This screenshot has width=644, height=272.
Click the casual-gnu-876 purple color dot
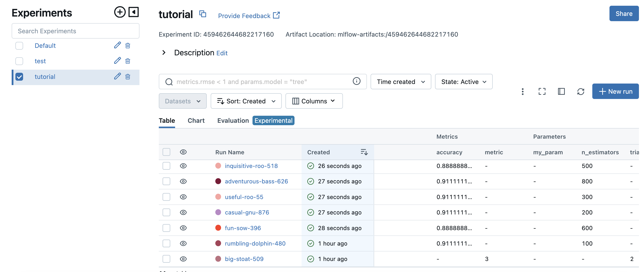[x=218, y=212]
